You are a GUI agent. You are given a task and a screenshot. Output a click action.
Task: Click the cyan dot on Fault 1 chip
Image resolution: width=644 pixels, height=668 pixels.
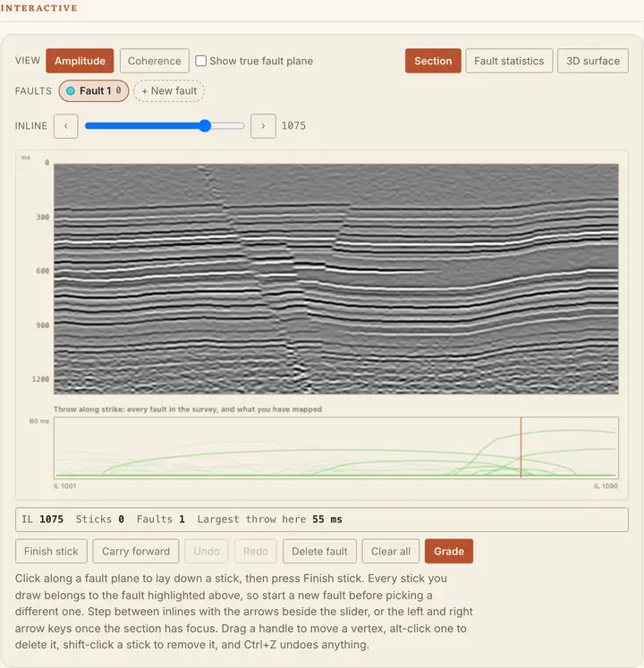click(x=71, y=90)
